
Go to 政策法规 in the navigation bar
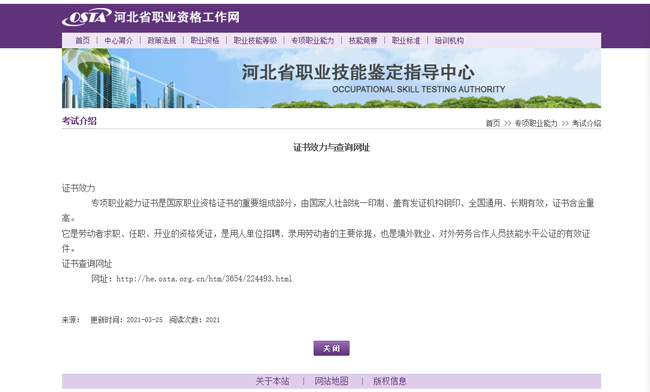(x=162, y=40)
